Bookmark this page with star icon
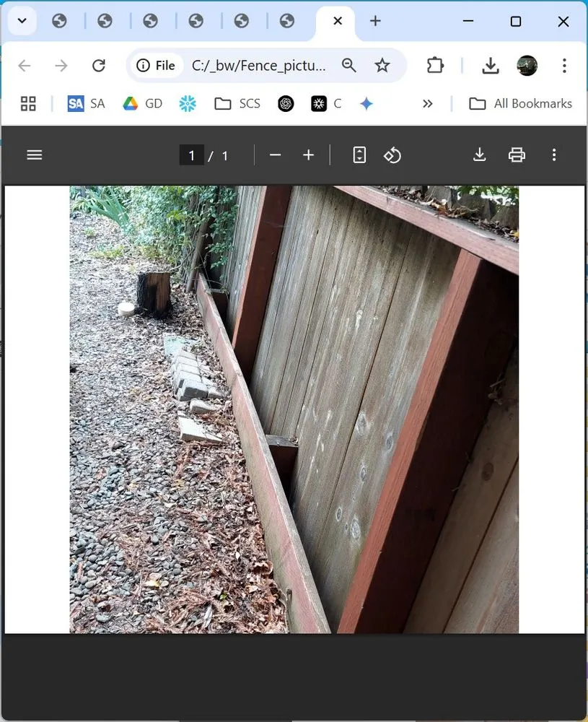 tap(382, 66)
